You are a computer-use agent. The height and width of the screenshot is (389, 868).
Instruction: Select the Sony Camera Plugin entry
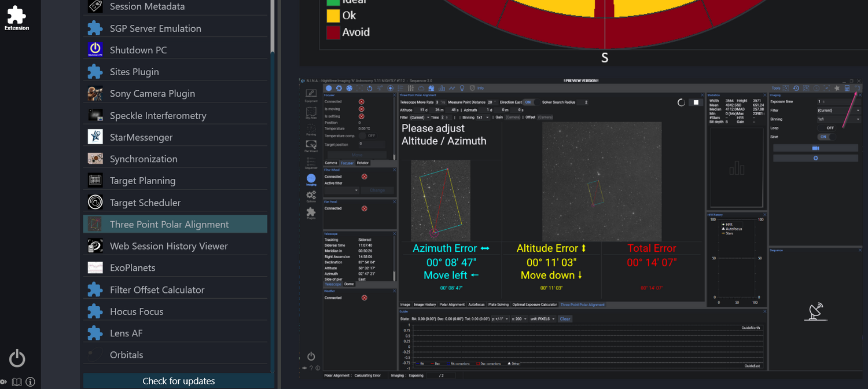[x=175, y=94]
